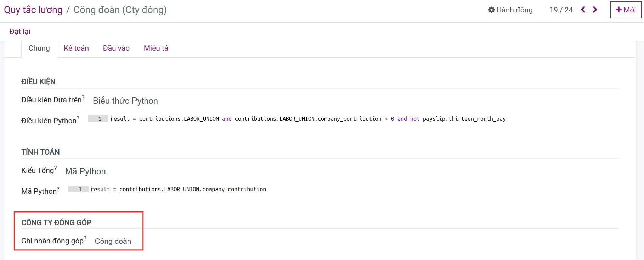
Task: Click the help mark beside Điều kiện Python
Action: 78,118
